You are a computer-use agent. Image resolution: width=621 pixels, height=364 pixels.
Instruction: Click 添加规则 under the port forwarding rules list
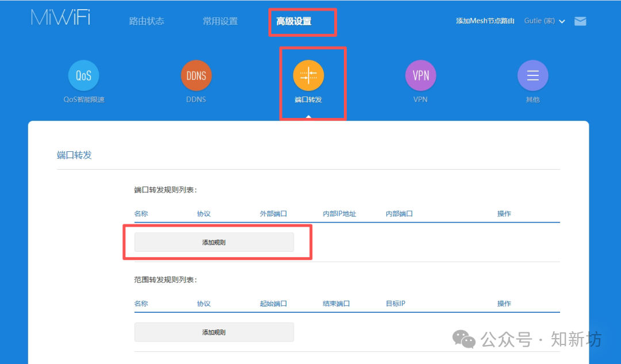[214, 242]
